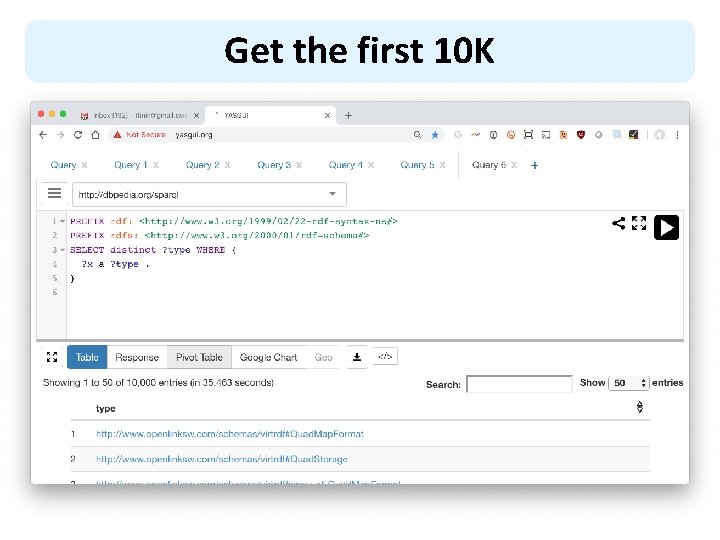Open the Chrome three-dot menu

pos(677,135)
